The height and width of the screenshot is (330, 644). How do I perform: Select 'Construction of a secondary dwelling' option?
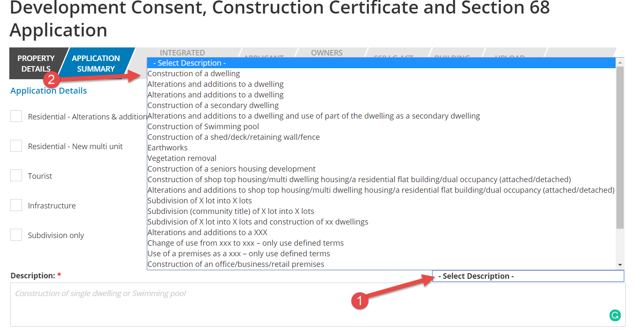[381, 105]
